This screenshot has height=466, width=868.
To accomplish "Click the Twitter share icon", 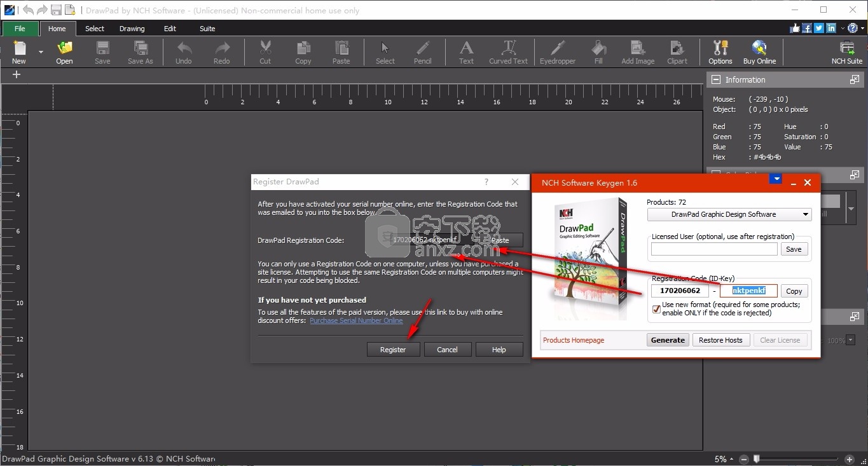I will (819, 28).
